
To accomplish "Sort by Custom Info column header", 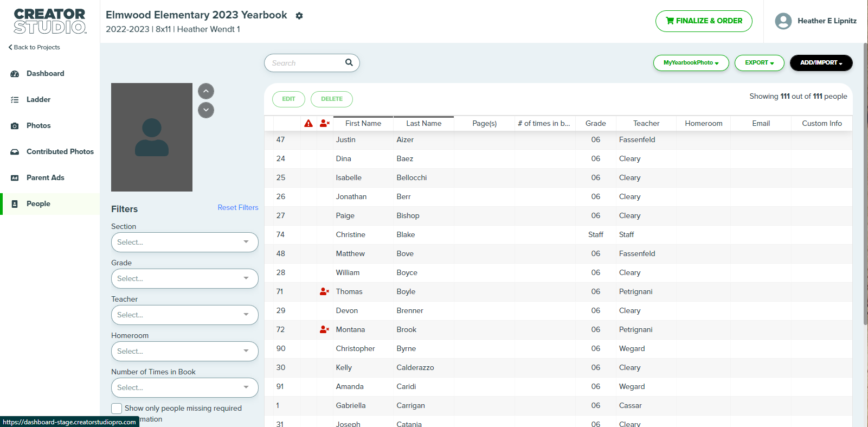I will click(x=822, y=123).
